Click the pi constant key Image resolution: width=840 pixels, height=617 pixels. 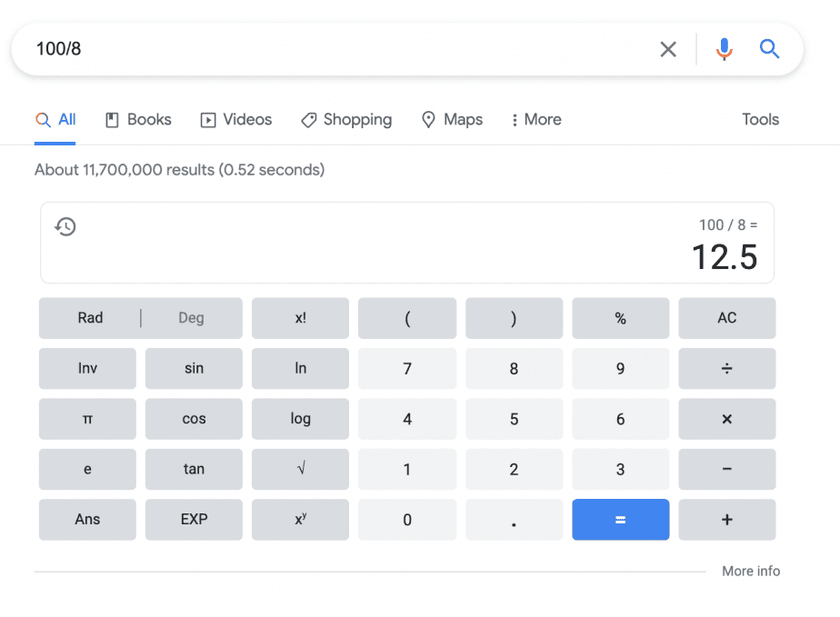tap(87, 419)
